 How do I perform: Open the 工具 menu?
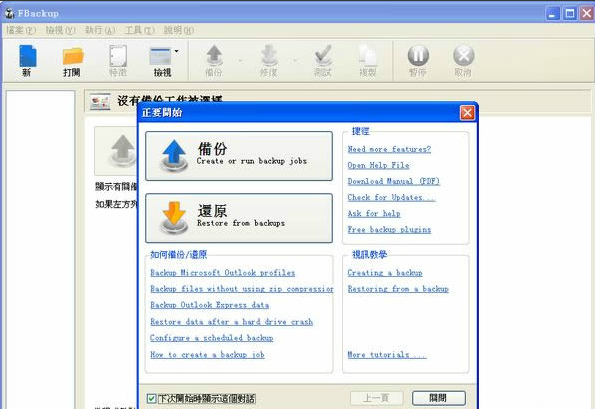click(140, 30)
